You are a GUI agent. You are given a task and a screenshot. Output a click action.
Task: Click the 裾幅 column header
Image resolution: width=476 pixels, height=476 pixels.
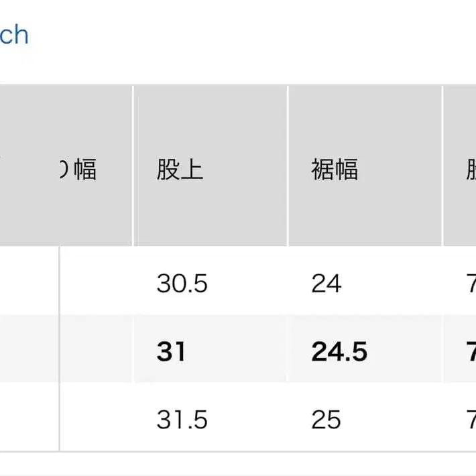[x=335, y=170]
